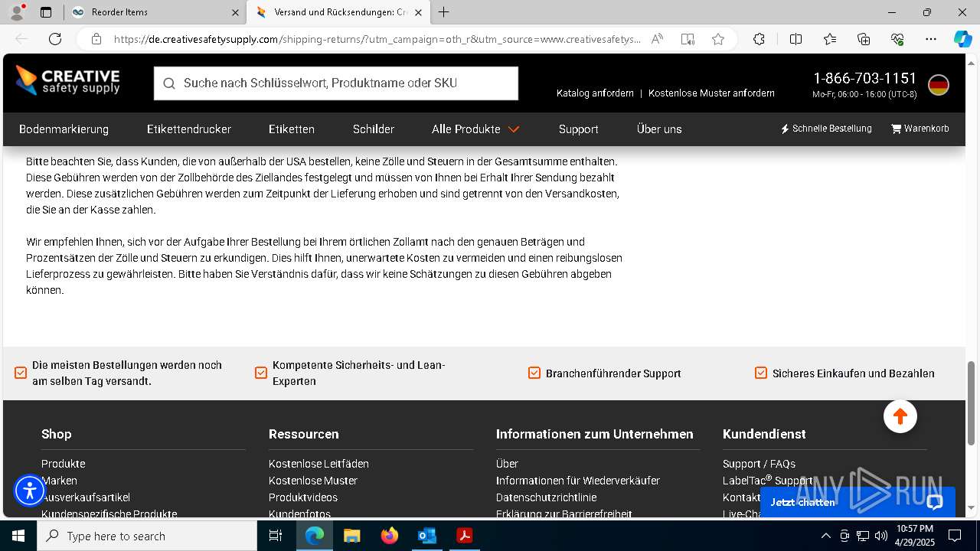Viewport: 980px width, 551px height.
Task: Open the Kostenlose Leitfäden footer link
Action: coord(318,464)
